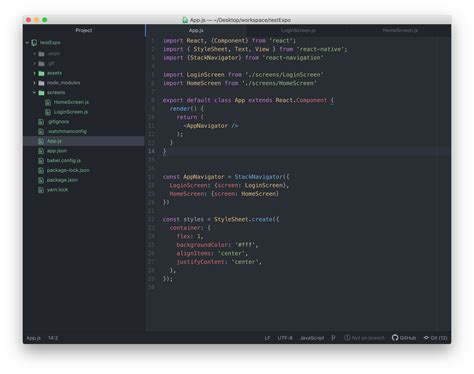Click the 14:2 cursor position indicator
The height and width of the screenshot is (374, 474).
point(53,338)
